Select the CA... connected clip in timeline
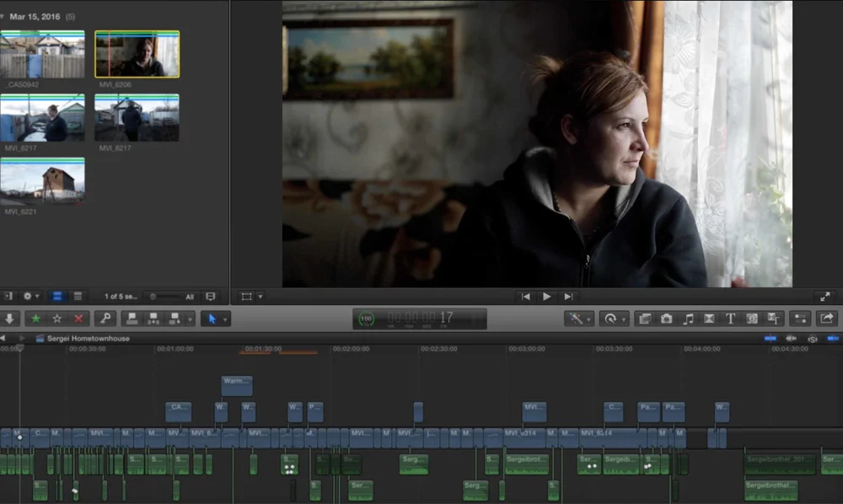This screenshot has width=843, height=504. coord(179,411)
